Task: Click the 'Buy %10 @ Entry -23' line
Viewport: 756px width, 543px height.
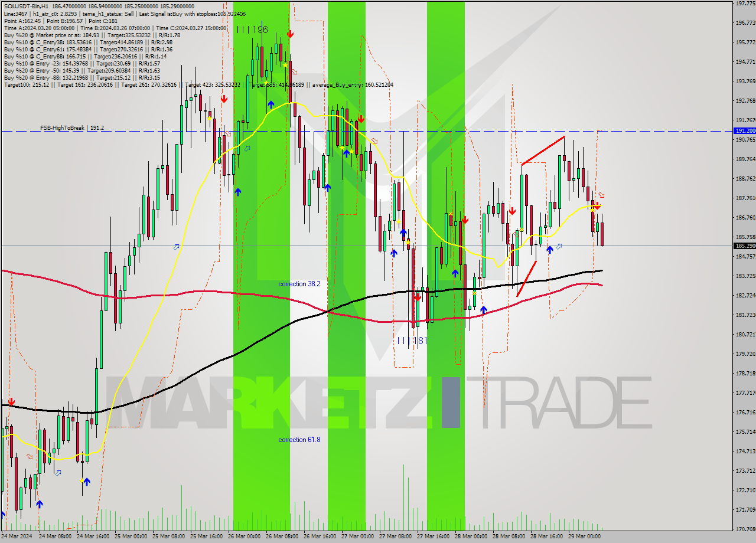Action: point(82,63)
